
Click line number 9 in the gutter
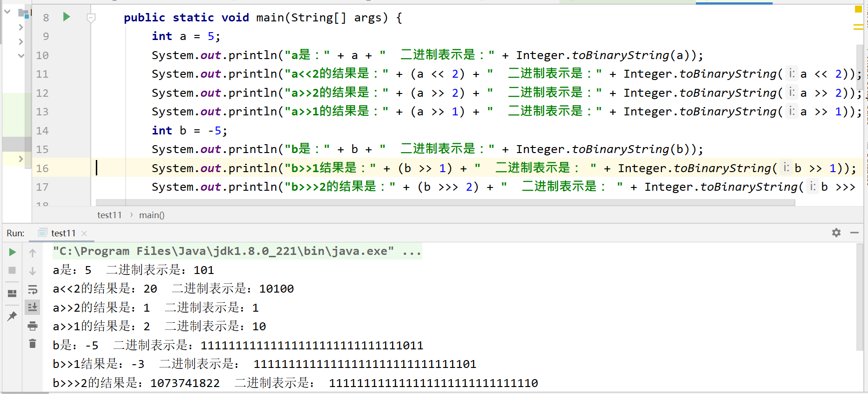point(46,37)
